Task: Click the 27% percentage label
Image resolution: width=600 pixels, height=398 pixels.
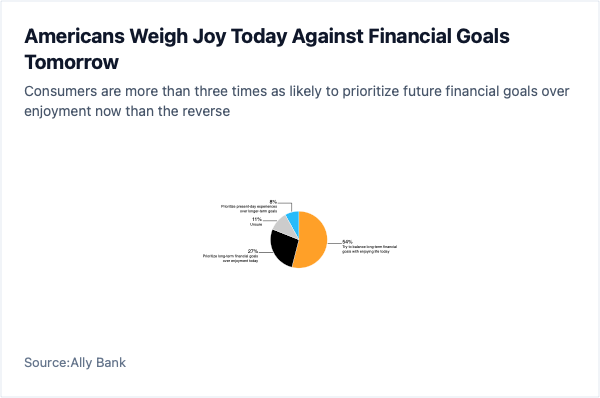Action: 253,251
